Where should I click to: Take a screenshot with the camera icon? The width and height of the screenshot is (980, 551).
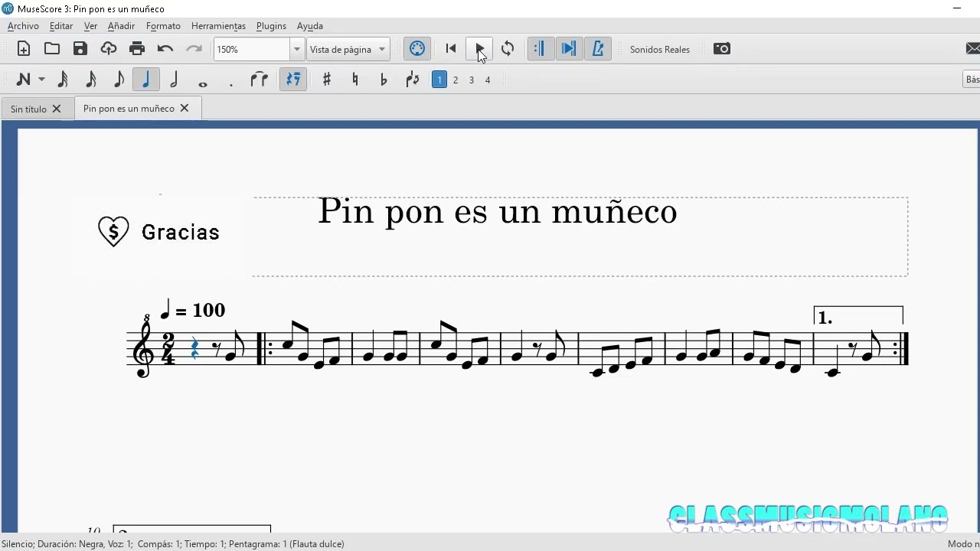click(x=722, y=49)
